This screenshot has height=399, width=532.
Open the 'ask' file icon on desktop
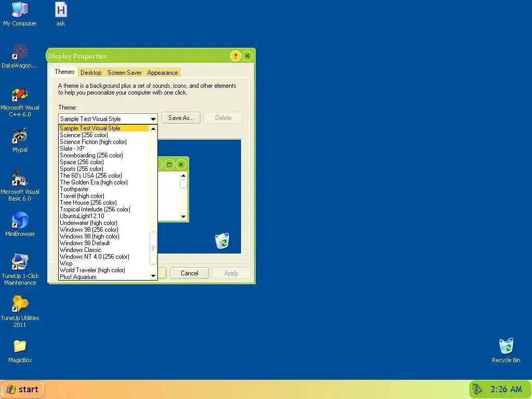coord(61,14)
